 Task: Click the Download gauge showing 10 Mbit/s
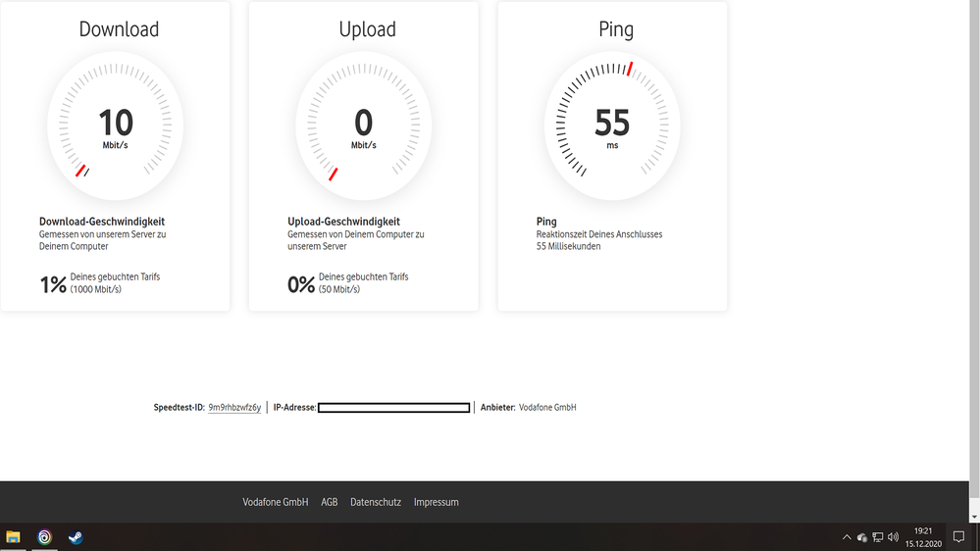pyautogui.click(x=116, y=125)
